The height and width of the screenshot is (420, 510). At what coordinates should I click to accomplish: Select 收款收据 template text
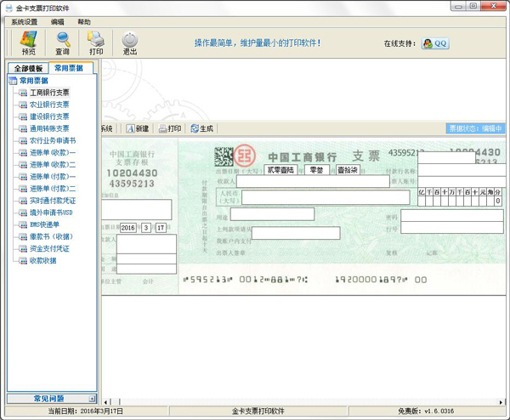coord(43,261)
